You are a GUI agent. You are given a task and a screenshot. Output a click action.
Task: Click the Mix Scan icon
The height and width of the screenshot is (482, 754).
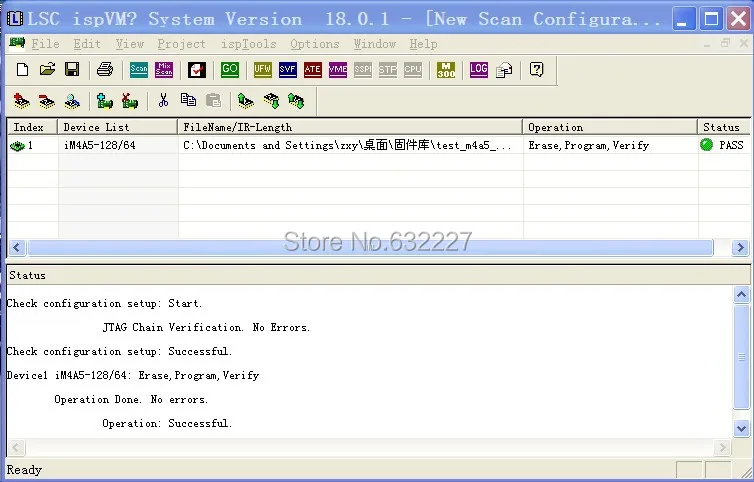click(164, 70)
